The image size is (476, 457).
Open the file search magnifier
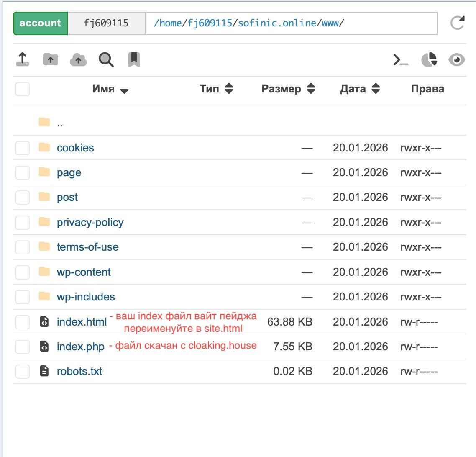(x=106, y=60)
